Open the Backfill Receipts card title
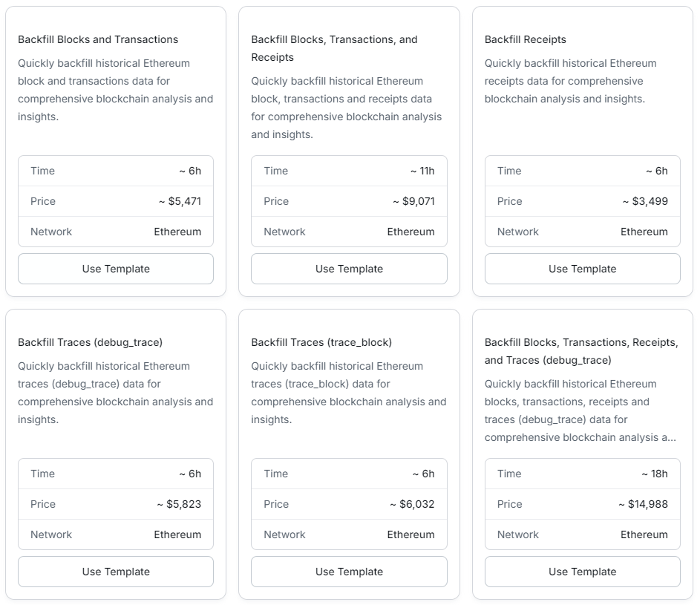The image size is (700, 605). tap(526, 39)
